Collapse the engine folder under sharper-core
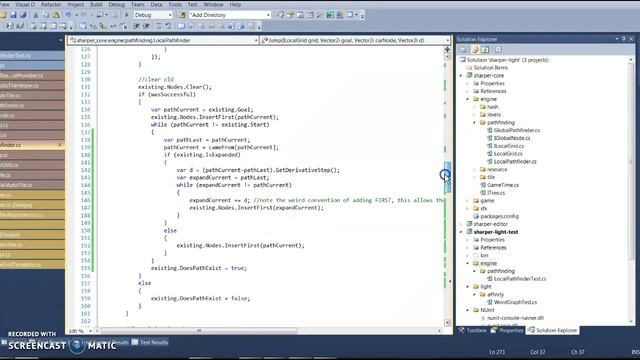This screenshot has width=640, height=360. (468, 99)
